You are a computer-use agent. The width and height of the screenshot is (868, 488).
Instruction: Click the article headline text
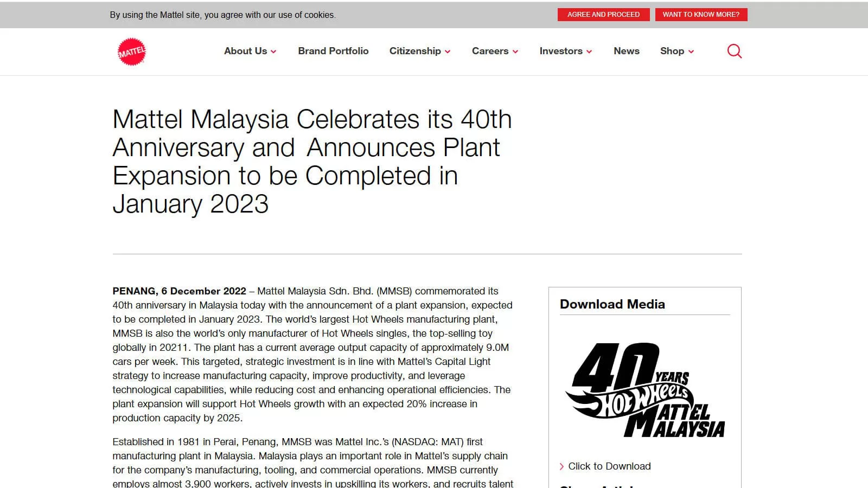tap(312, 162)
